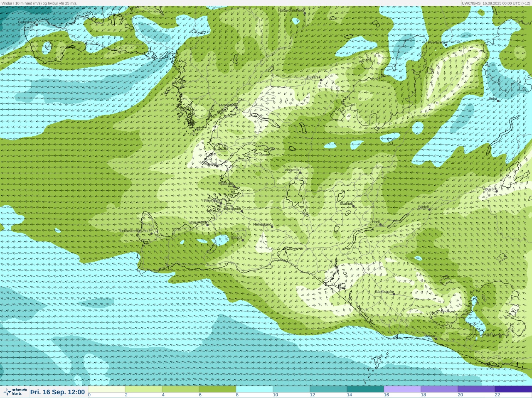Click the Holtavörðuheiði station label

tap(291, 10)
